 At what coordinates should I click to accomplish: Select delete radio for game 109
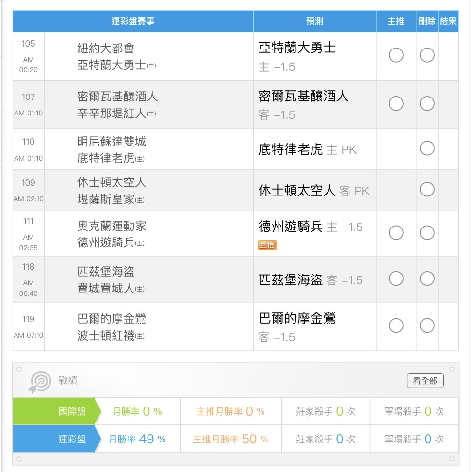[x=427, y=189]
